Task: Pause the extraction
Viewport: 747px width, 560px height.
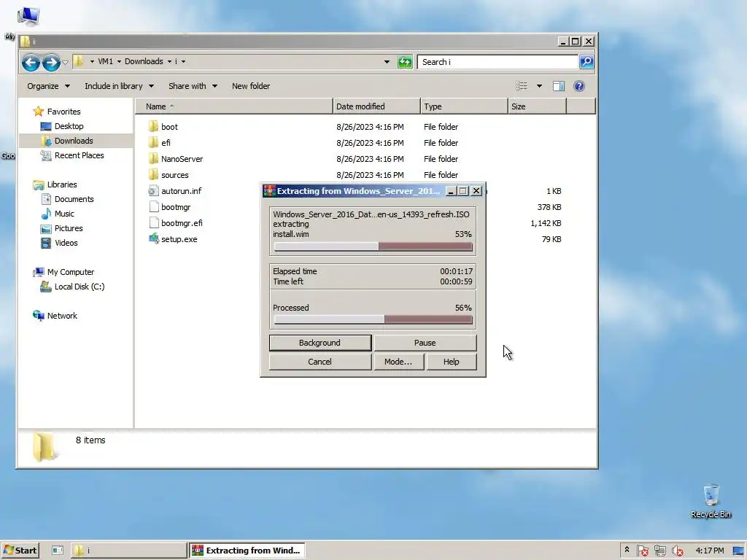Action: [x=425, y=343]
